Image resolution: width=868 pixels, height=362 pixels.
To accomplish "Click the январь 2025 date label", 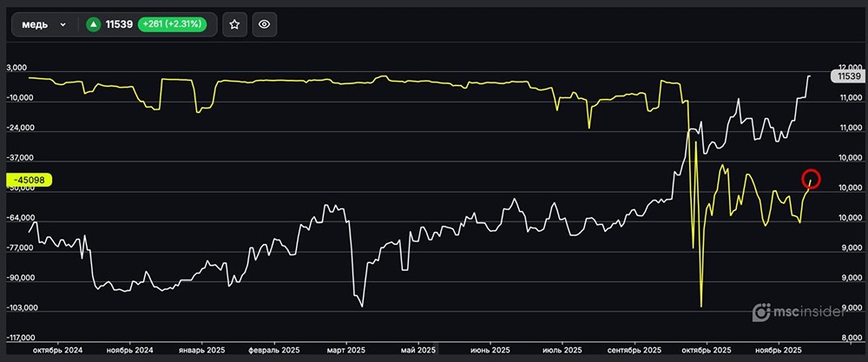I will tap(201, 350).
